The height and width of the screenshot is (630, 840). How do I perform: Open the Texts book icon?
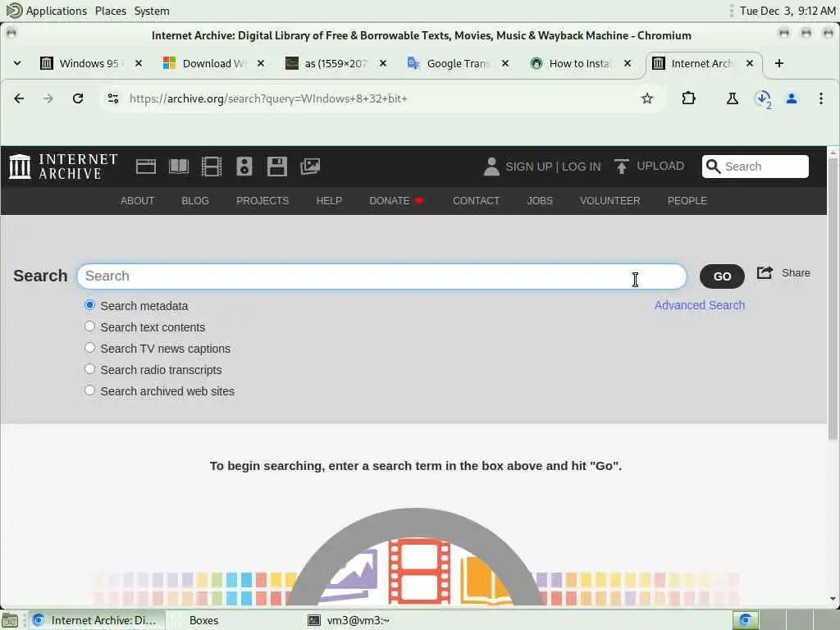178,167
